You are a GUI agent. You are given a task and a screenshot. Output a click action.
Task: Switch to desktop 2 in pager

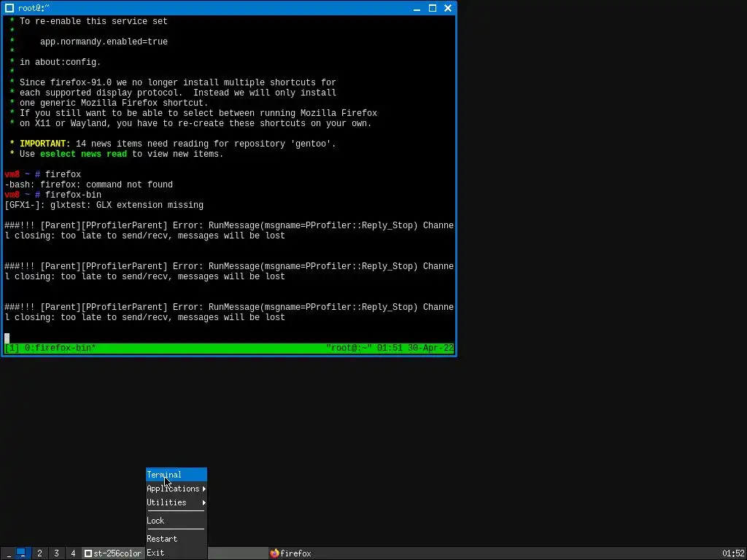(x=39, y=553)
